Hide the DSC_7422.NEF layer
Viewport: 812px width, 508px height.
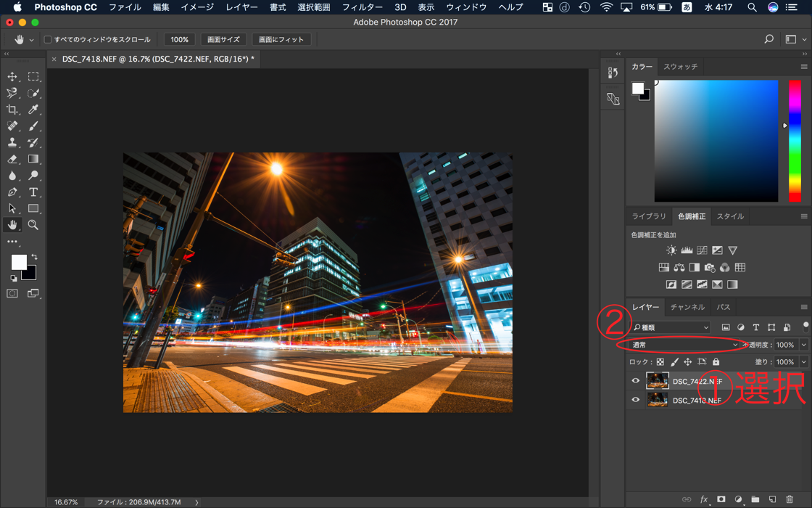635,381
